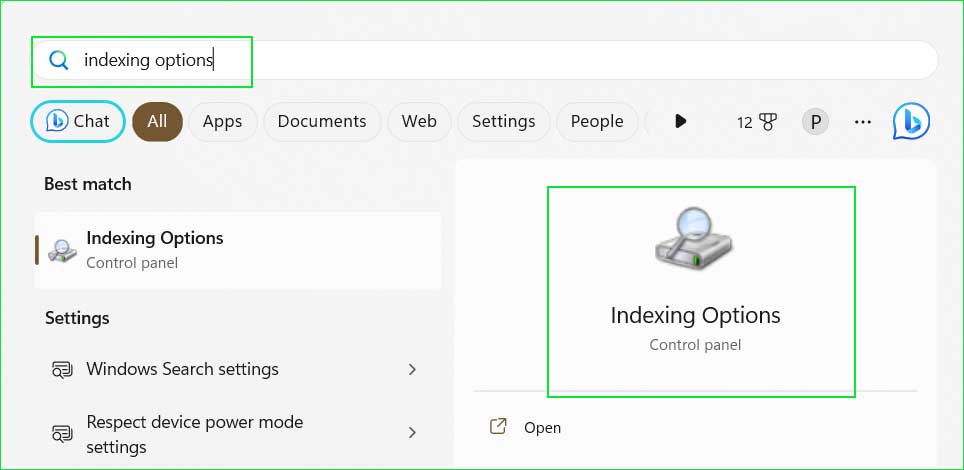The width and height of the screenshot is (964, 470).
Task: Switch to the Apps filter tab
Action: point(223,122)
